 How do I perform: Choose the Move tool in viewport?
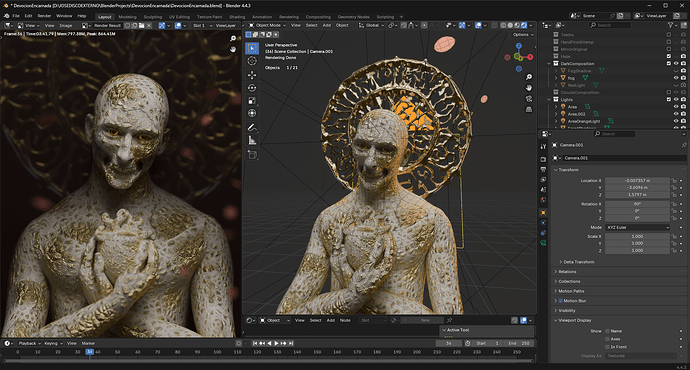click(252, 75)
